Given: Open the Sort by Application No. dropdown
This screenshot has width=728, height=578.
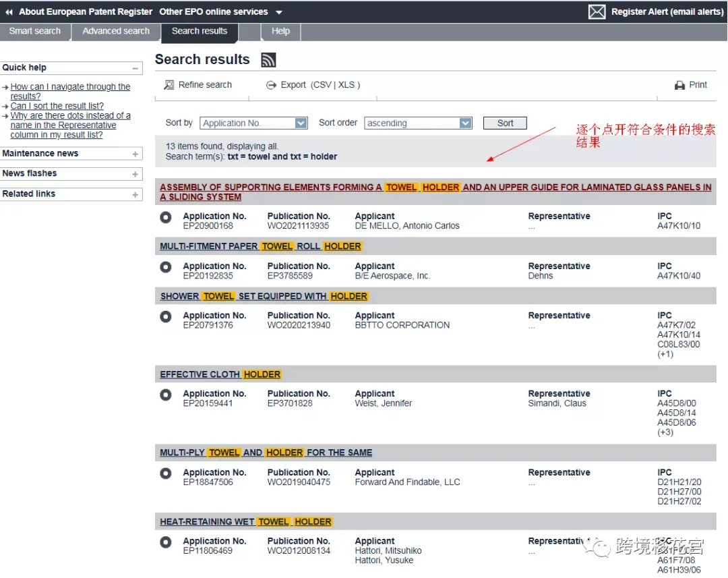Looking at the screenshot, I should coord(253,123).
